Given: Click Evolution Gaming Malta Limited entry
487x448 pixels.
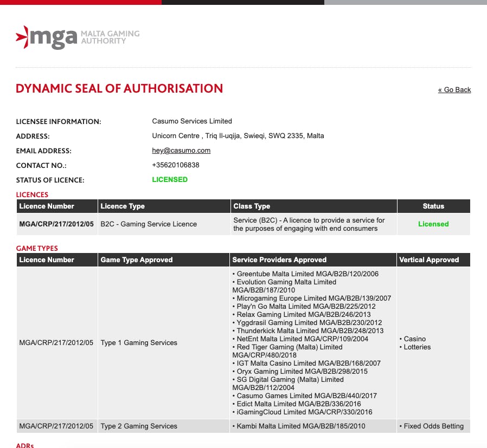Looking at the screenshot, I should click(284, 286).
